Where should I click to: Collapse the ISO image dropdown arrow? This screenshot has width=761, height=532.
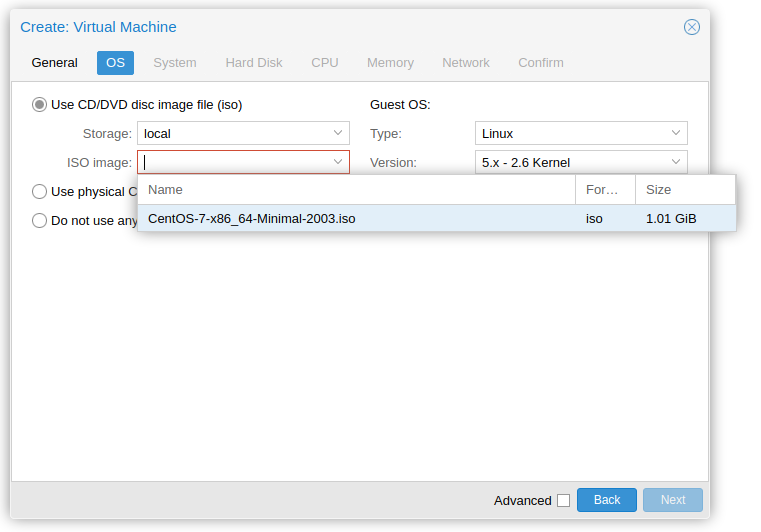tap(338, 162)
